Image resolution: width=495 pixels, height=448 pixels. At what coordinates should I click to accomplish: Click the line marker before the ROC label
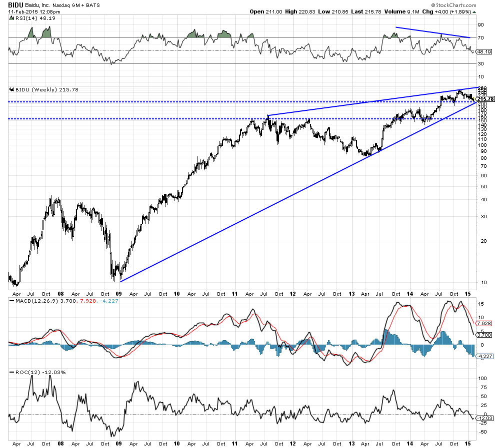(11, 373)
